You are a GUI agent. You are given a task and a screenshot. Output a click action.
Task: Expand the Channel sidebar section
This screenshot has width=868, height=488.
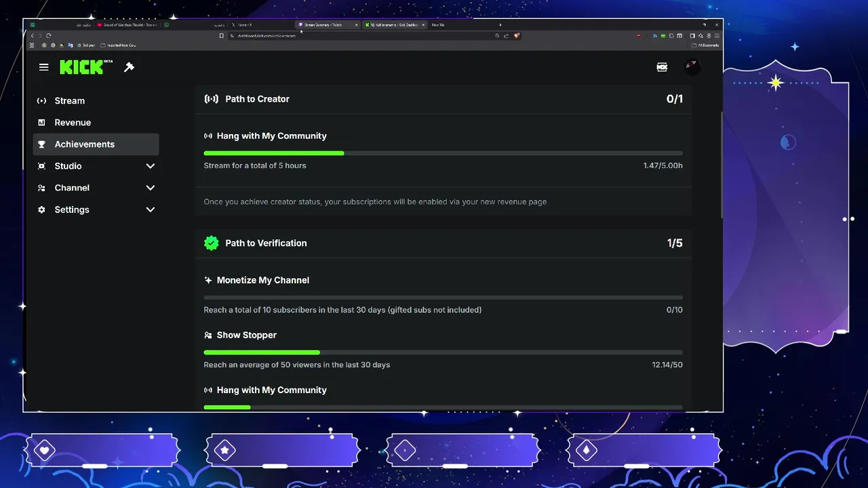(x=151, y=188)
